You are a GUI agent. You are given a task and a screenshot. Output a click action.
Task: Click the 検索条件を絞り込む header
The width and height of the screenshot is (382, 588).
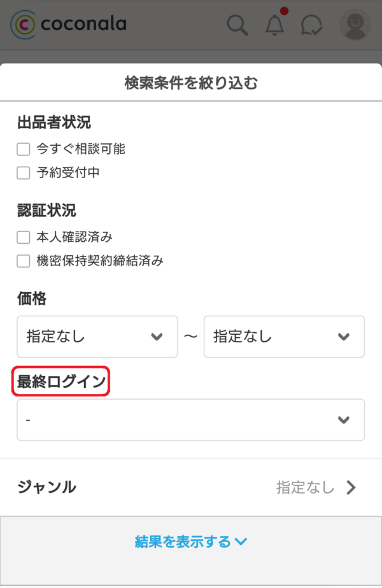click(191, 82)
